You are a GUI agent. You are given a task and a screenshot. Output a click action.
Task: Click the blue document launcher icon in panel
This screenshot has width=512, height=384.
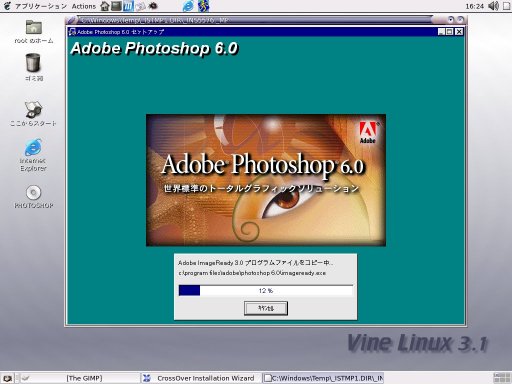click(128, 6)
